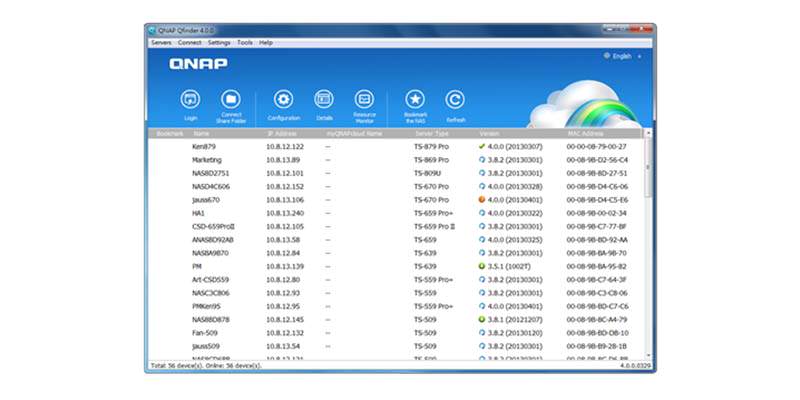Click orange status icon for jauss670
This screenshot has height=400, width=800.
click(x=482, y=199)
